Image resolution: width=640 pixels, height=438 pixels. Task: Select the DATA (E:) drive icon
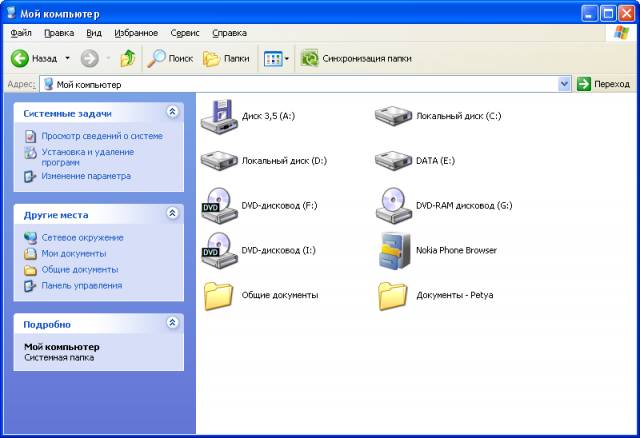coord(392,160)
